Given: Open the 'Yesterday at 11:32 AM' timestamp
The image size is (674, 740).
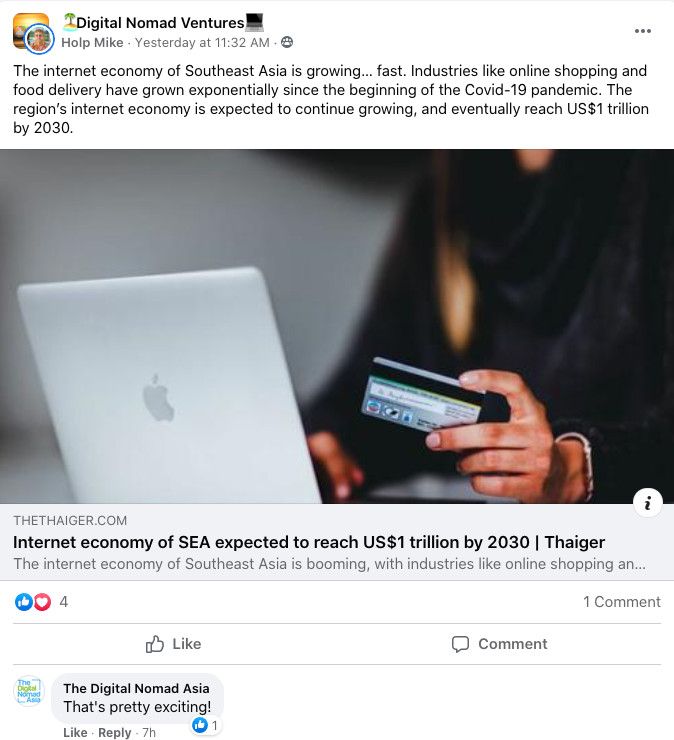Looking at the screenshot, I should tap(202, 42).
